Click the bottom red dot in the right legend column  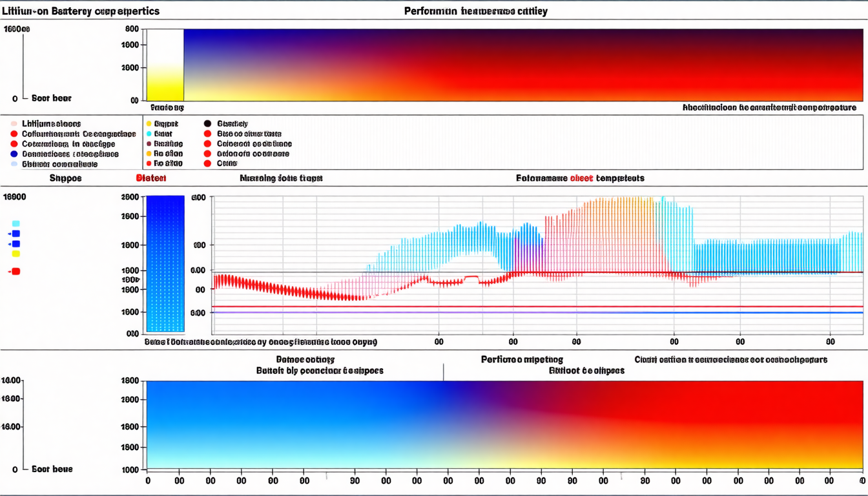point(207,164)
